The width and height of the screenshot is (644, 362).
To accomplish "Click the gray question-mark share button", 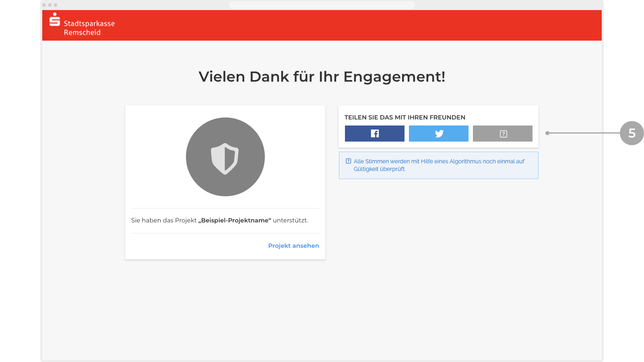I will coord(502,134).
